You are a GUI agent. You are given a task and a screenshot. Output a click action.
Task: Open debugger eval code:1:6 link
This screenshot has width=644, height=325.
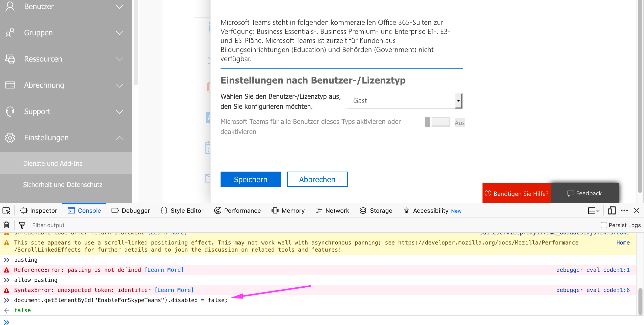click(x=593, y=290)
